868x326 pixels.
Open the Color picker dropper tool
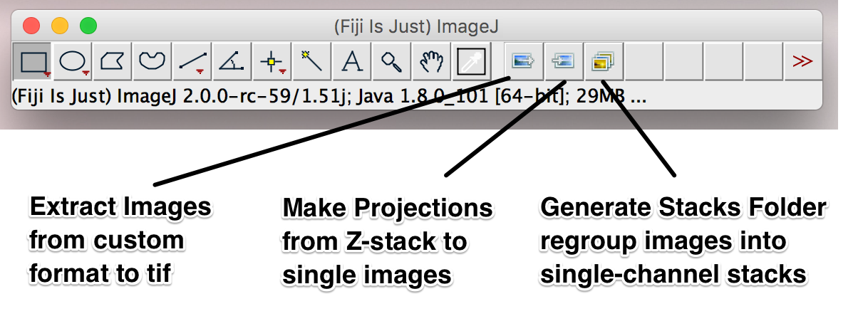tap(471, 62)
